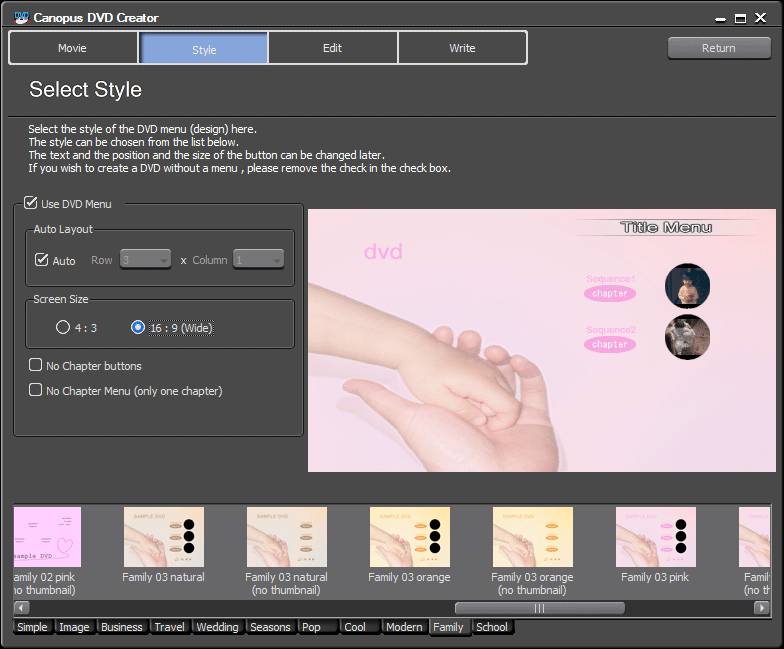Click the Sequence1 circular thumbnail in preview
The width and height of the screenshot is (784, 649).
pyautogui.click(x=687, y=286)
